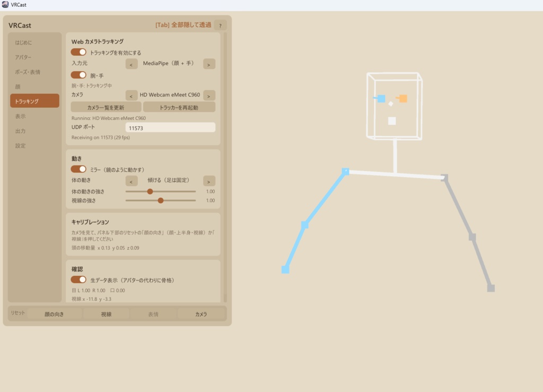Choose next 体の動き mode with right arrow
Image resolution: width=543 pixels, height=392 pixels.
click(x=209, y=181)
